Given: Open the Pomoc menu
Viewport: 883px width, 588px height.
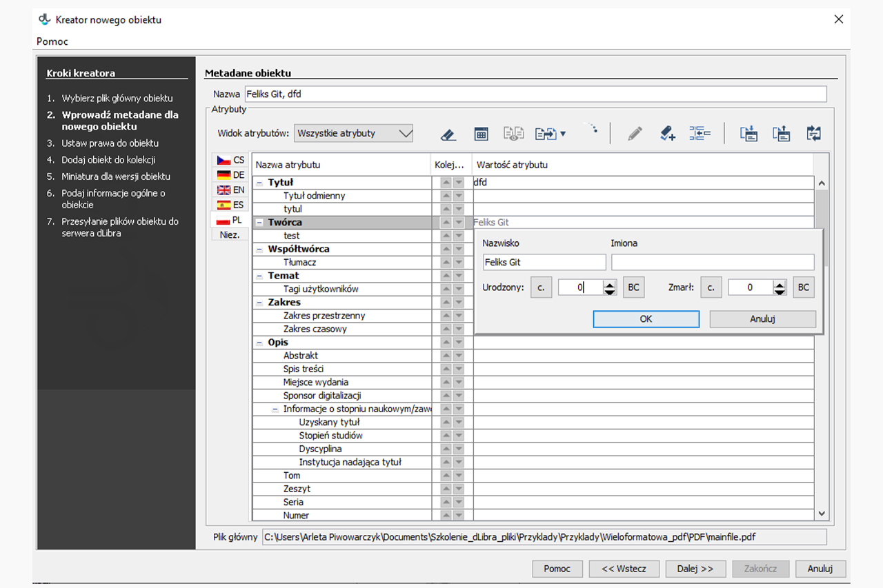Looking at the screenshot, I should (x=52, y=41).
